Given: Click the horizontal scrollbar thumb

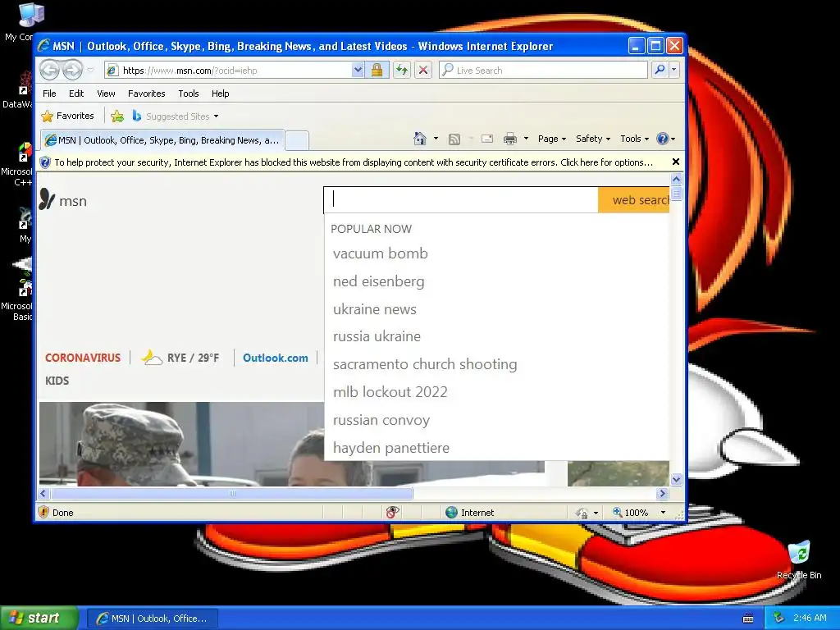Looking at the screenshot, I should point(232,493).
